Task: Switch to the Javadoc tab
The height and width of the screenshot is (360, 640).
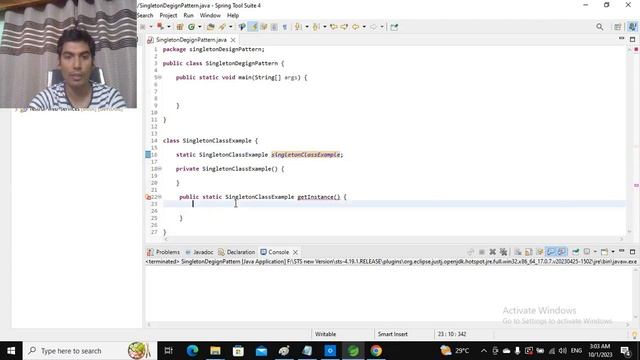Action: [199, 252]
